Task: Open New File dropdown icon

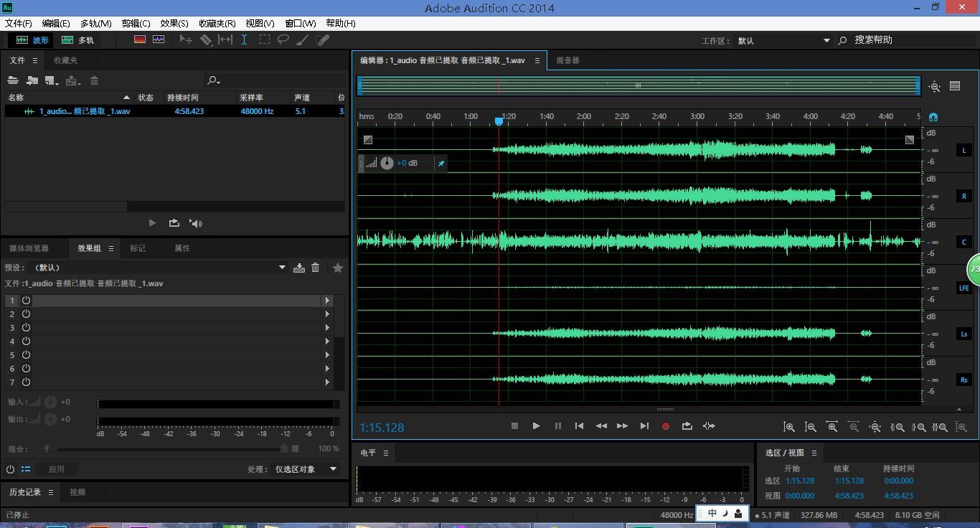Action: [x=52, y=80]
